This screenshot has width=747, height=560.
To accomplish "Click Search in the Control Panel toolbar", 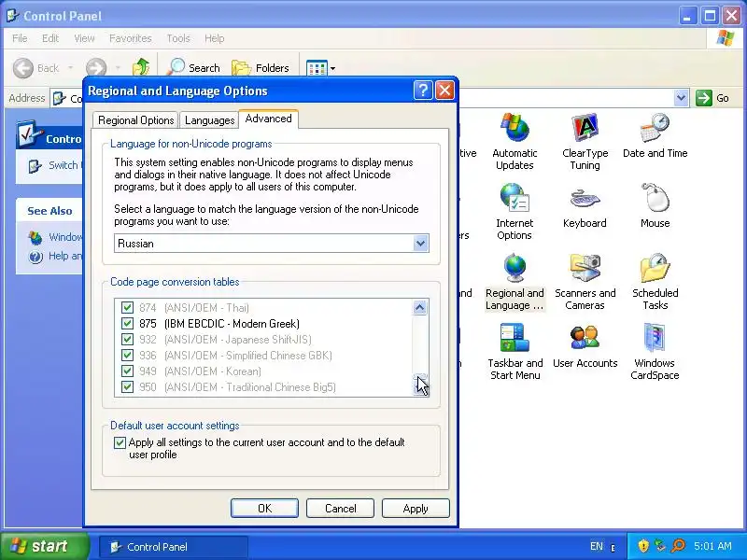I will (x=194, y=67).
